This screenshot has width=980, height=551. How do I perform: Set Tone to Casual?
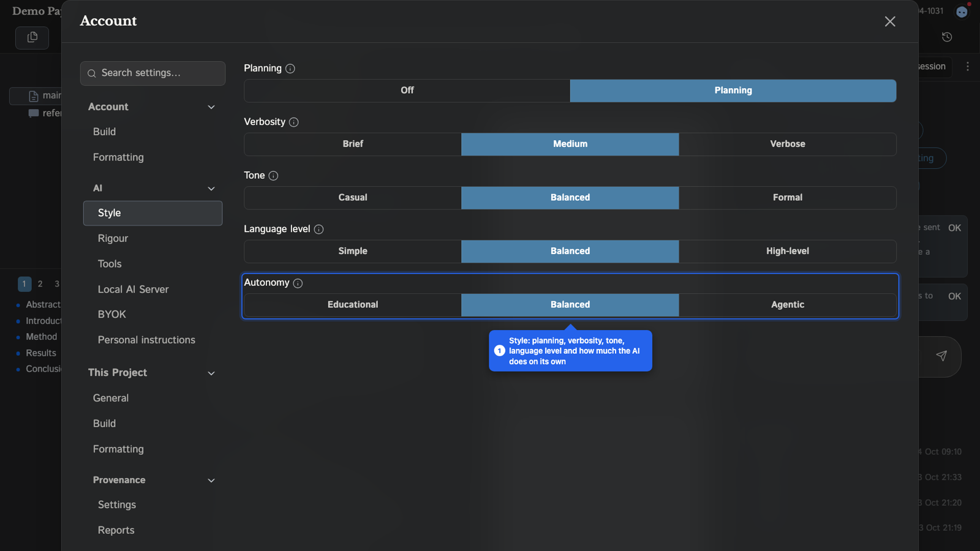tap(353, 198)
